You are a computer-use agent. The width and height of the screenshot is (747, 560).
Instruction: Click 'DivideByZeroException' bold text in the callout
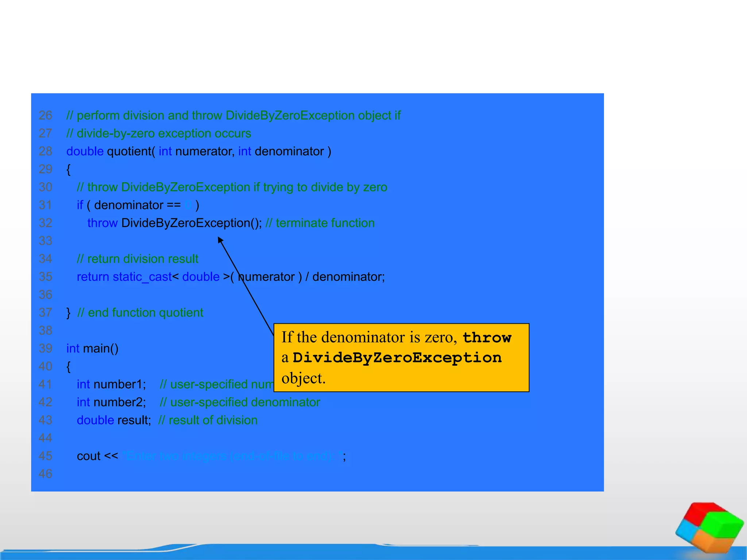tap(397, 358)
